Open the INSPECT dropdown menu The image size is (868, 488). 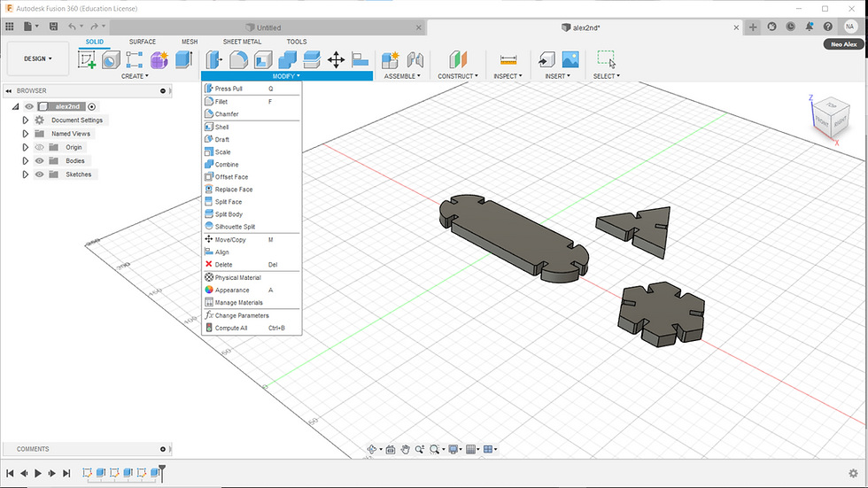coord(508,76)
